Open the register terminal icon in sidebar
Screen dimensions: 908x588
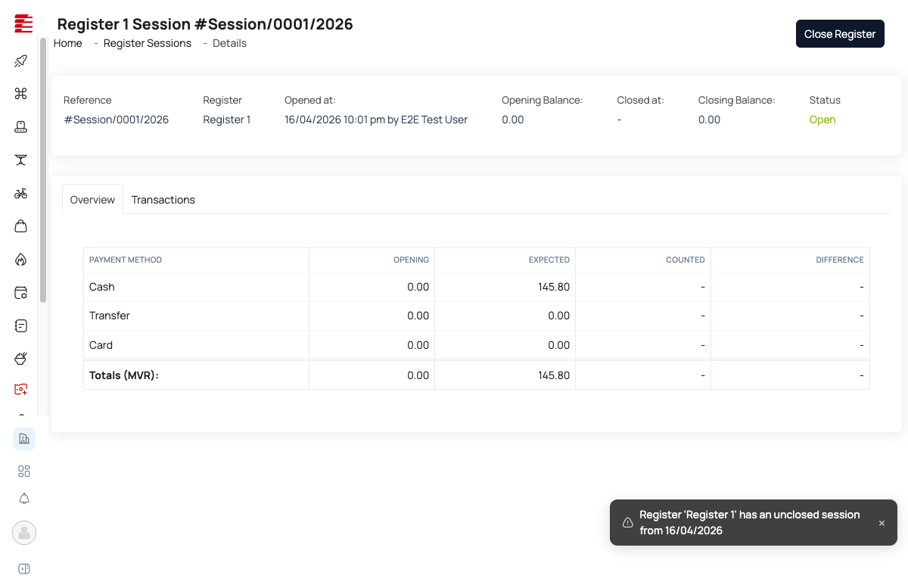[x=21, y=127]
